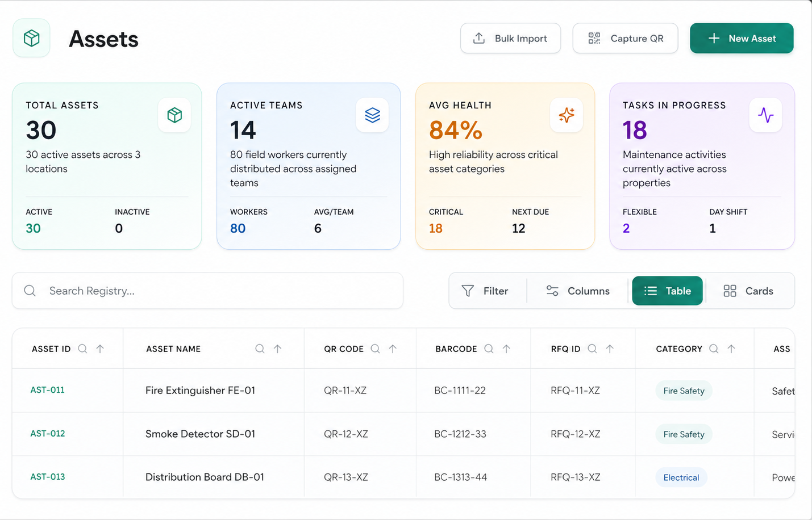Click QR code QR-13-XZ
Image resolution: width=812 pixels, height=520 pixels.
346,477
